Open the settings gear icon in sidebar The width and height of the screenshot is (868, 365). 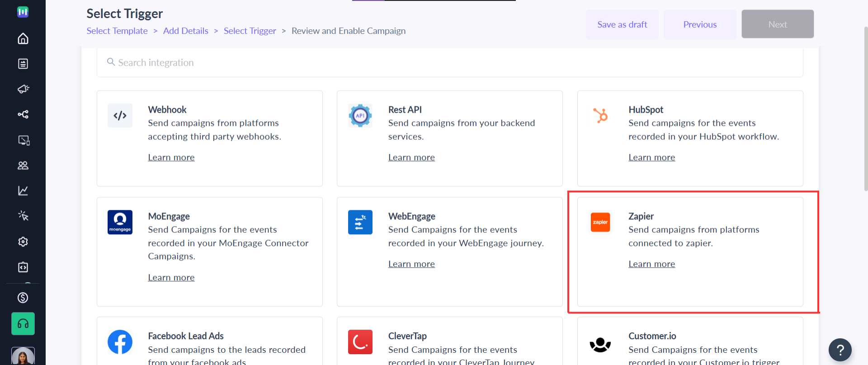[23, 242]
